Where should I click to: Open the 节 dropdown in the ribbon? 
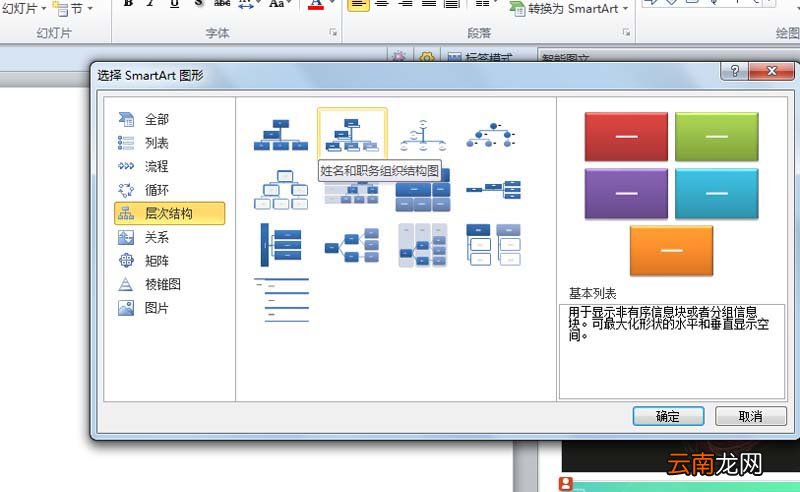click(74, 8)
